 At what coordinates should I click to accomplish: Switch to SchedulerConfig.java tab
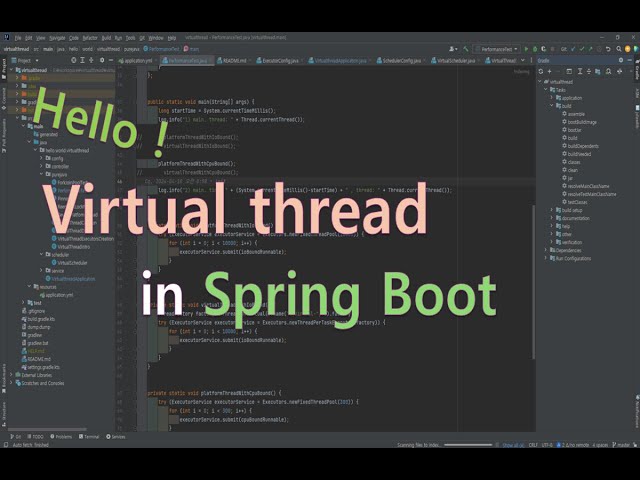coord(399,60)
